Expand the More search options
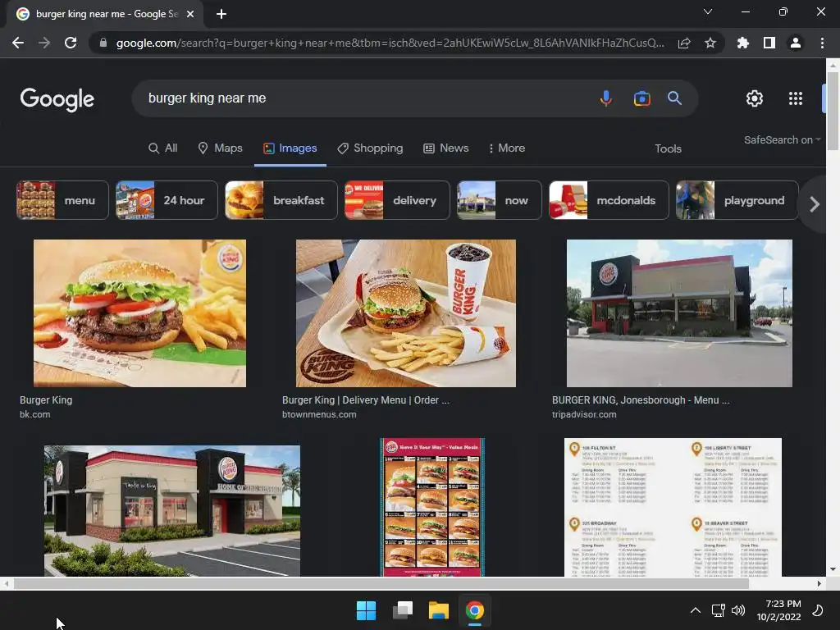Image resolution: width=840 pixels, height=630 pixels. 507,148
